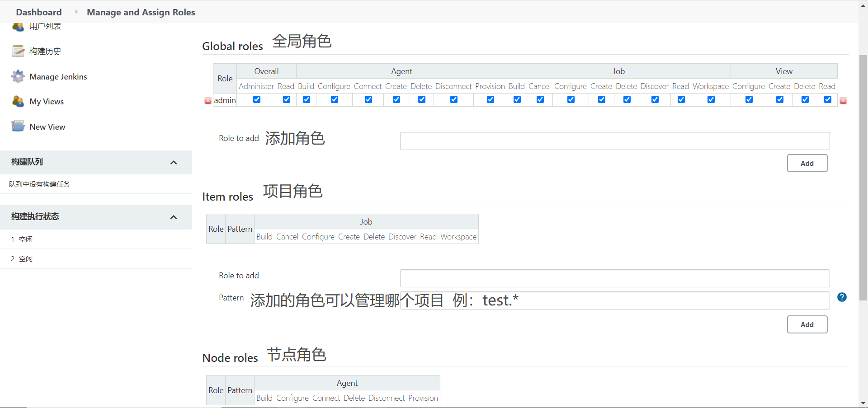Toggle admin Job Discover checkbox
The height and width of the screenshot is (408, 868).
(655, 99)
